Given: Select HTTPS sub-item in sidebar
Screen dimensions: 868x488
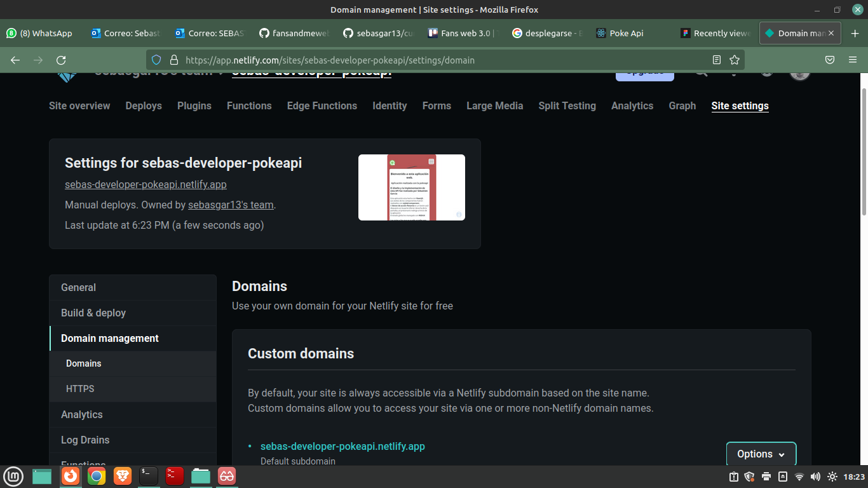Looking at the screenshot, I should pos(133,389).
